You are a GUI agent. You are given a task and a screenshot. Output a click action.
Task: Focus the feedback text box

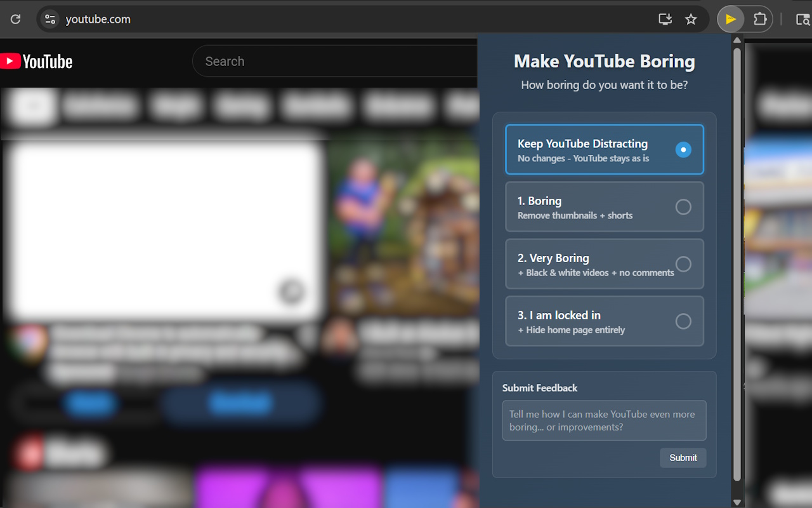(604, 420)
